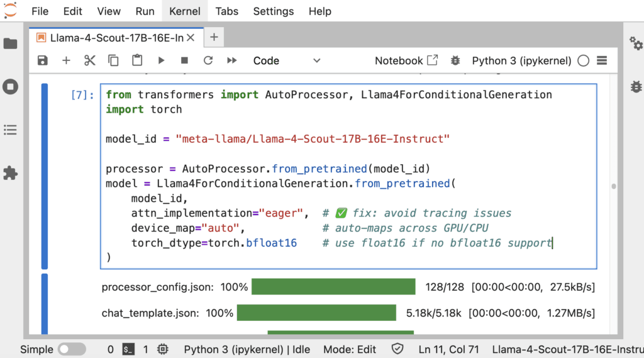Open the Tabs menu
Image resolution: width=644 pixels, height=358 pixels.
226,11
